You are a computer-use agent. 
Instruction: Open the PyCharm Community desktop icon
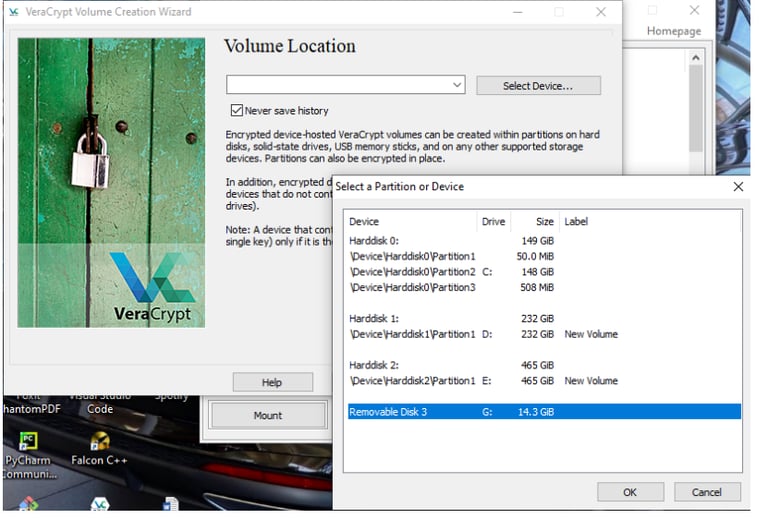pyautogui.click(x=28, y=456)
